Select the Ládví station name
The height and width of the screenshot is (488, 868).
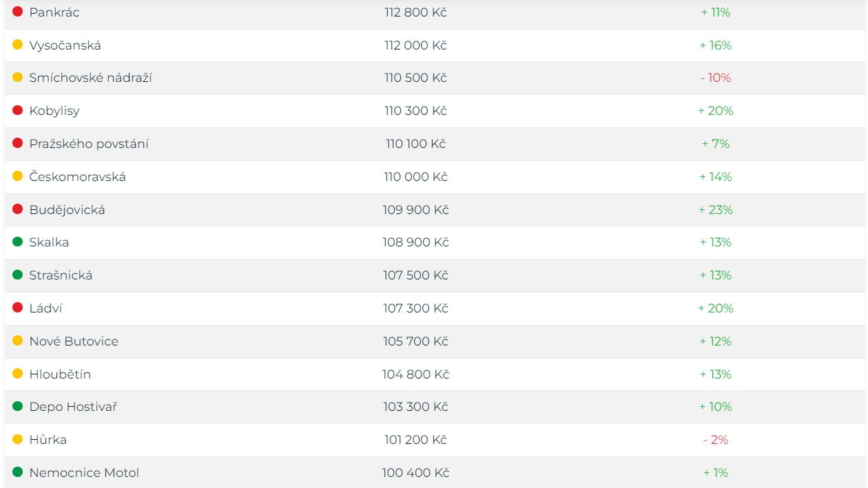(x=45, y=308)
